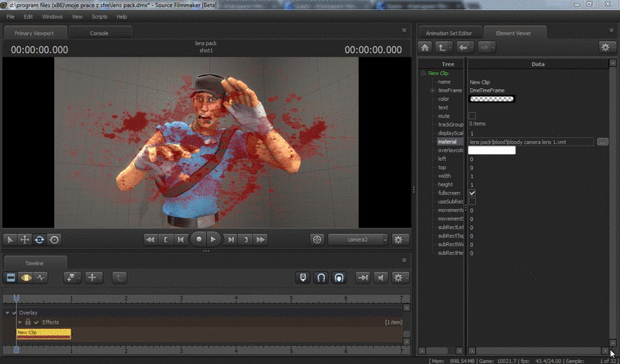
Task: Click the material browse button
Action: tap(603, 142)
